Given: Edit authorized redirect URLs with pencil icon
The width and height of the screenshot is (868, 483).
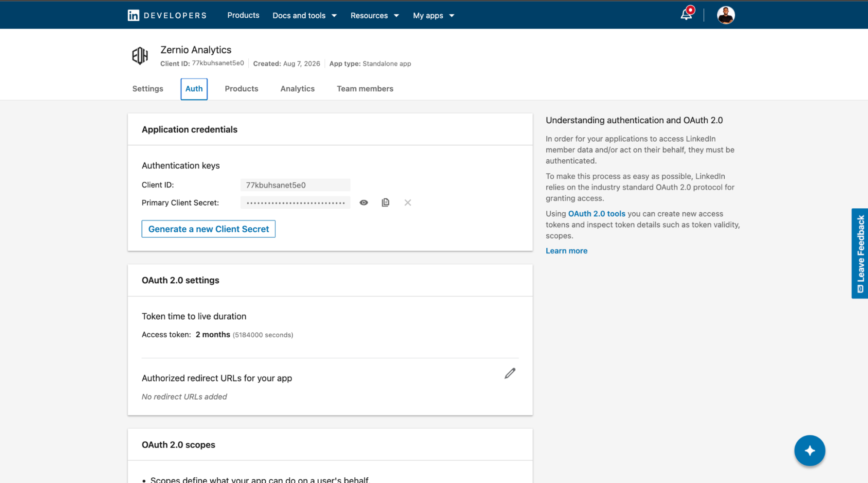Looking at the screenshot, I should [510, 374].
